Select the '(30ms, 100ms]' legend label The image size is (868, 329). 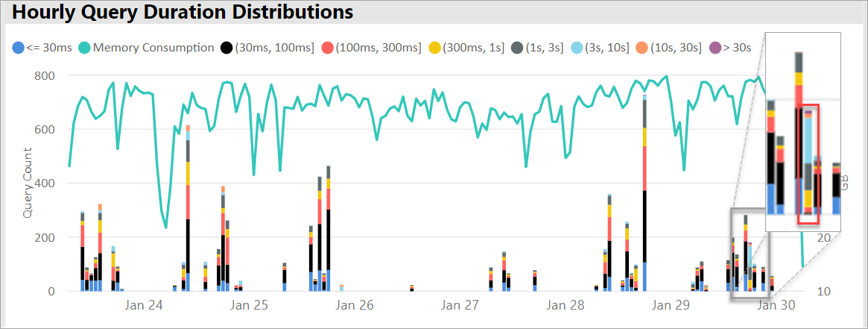click(275, 48)
